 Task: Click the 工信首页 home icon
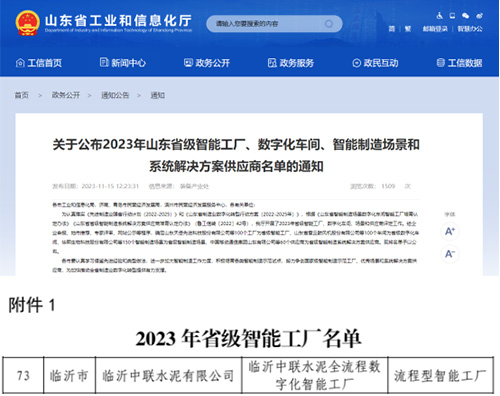point(20,63)
